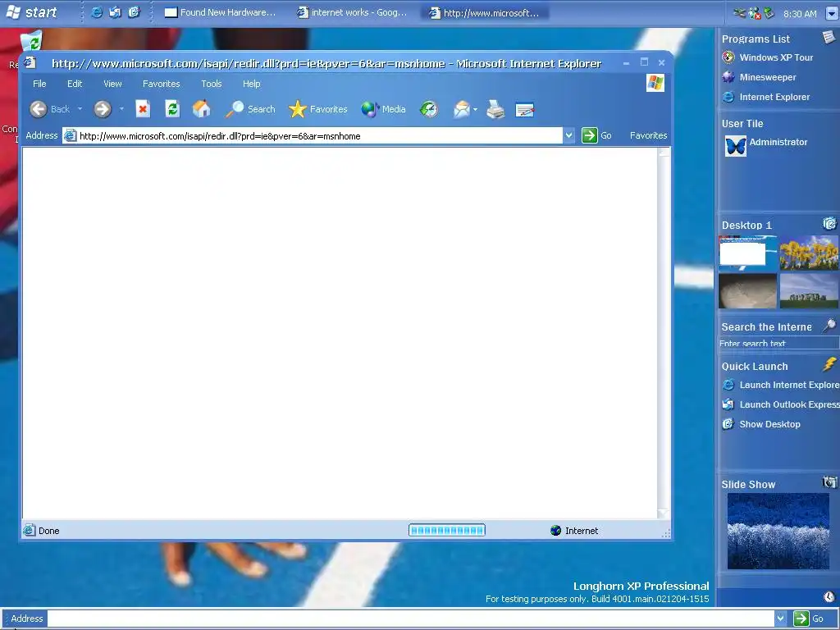
Task: Launch Internet Explorer from quick launch tray
Action: [97, 12]
